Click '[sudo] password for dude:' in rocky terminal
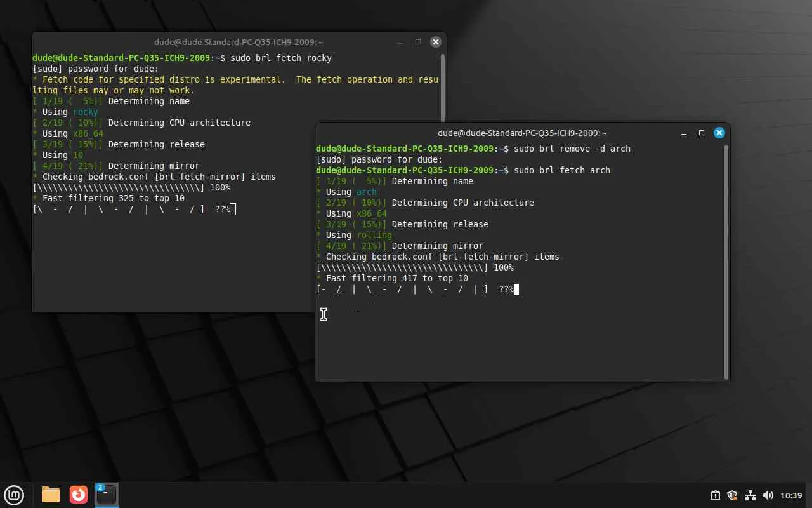 coord(96,69)
